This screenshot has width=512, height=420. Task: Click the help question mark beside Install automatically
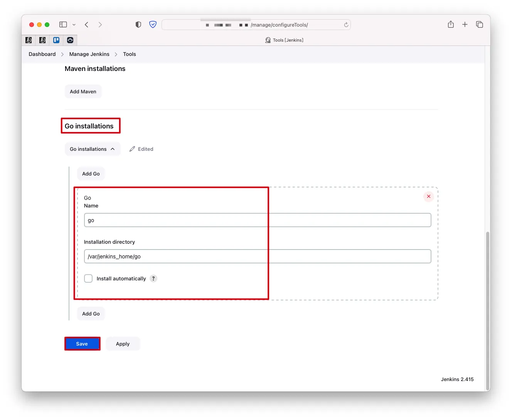pyautogui.click(x=153, y=278)
